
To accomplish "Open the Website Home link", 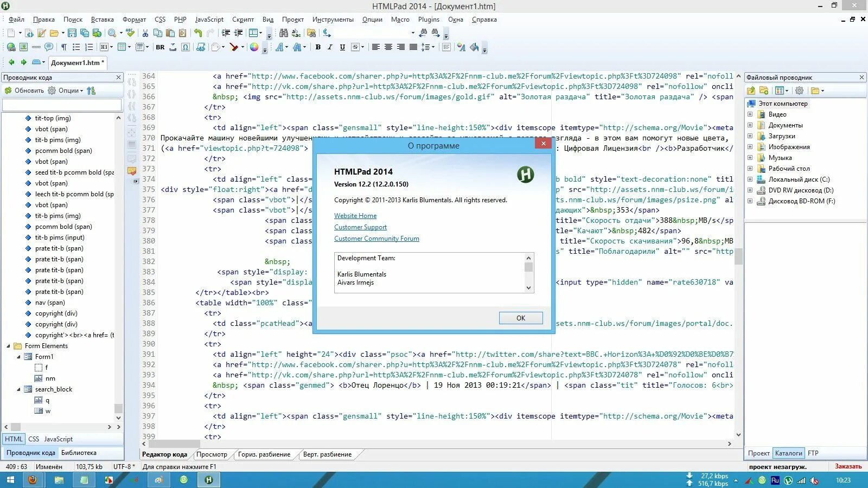I will tap(355, 216).
